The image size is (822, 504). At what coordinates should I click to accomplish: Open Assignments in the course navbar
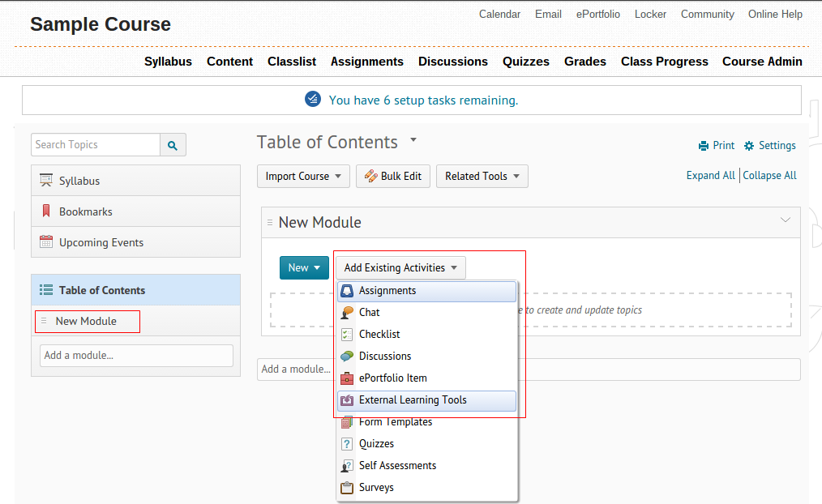367,62
